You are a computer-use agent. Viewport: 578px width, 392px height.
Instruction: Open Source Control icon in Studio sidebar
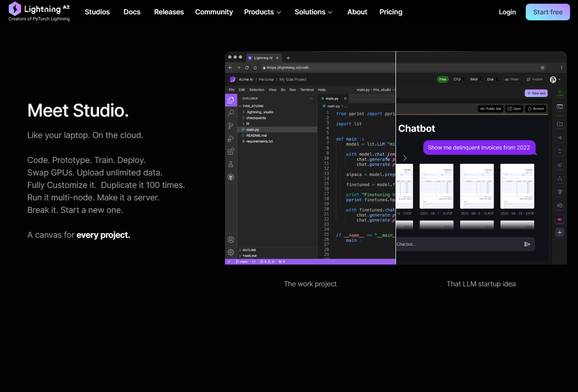coord(231,126)
